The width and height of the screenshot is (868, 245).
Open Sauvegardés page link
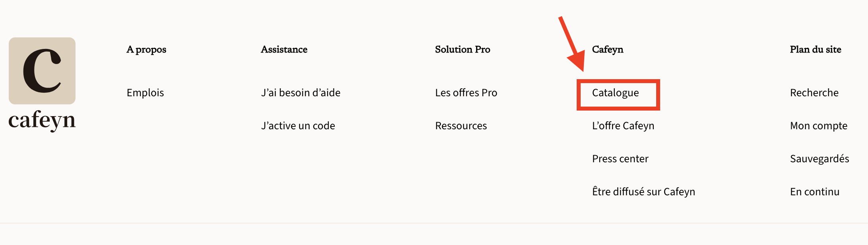coord(819,159)
